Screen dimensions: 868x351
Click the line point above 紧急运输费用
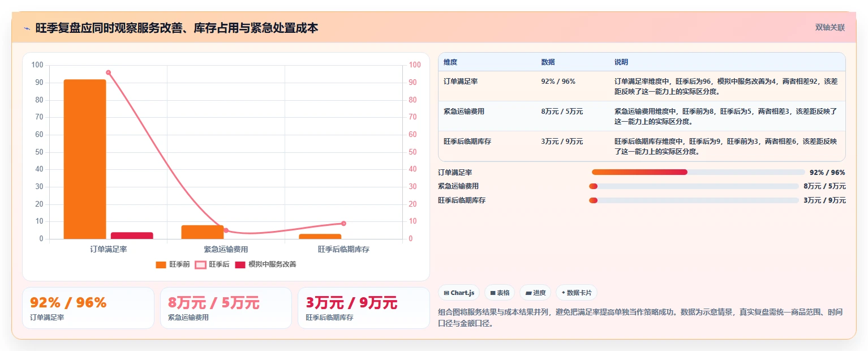pyautogui.click(x=226, y=230)
